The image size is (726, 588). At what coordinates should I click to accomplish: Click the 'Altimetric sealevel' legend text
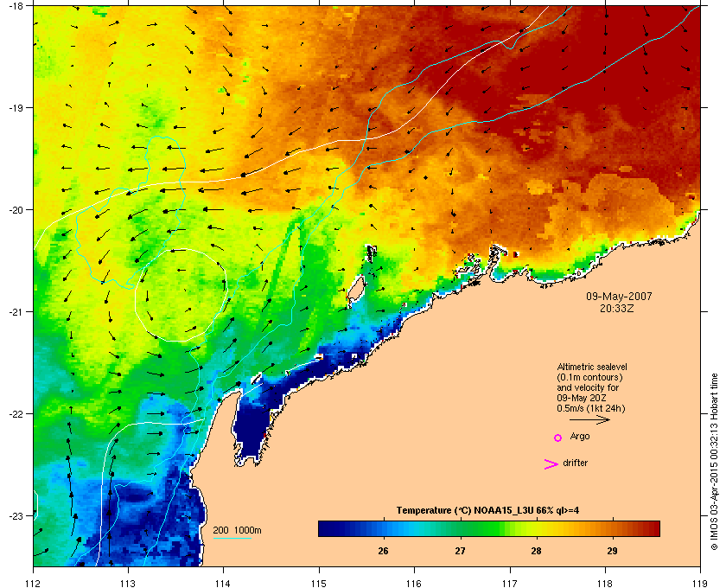pos(592,367)
